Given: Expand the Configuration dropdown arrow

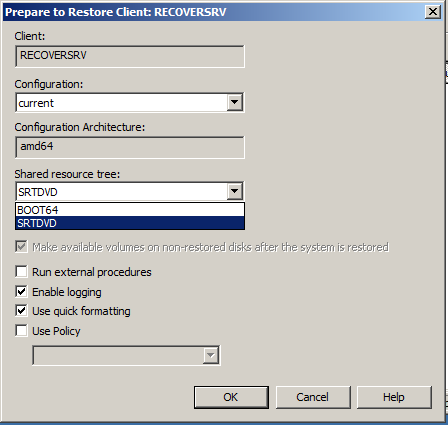Looking at the screenshot, I should point(235,102).
